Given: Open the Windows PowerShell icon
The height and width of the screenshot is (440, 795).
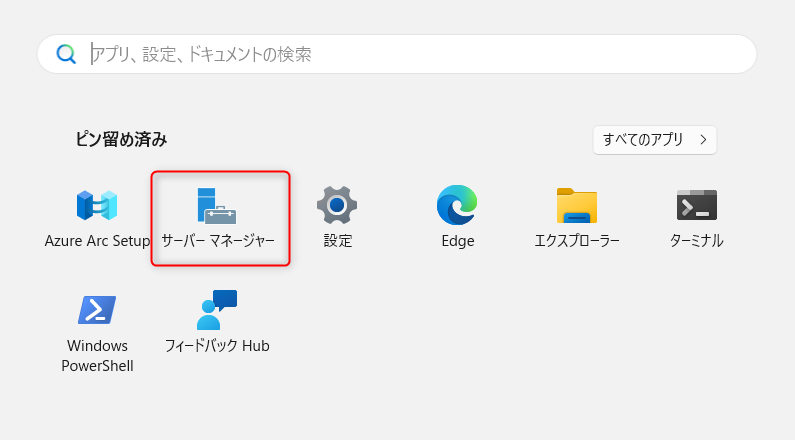Looking at the screenshot, I should pos(97,310).
